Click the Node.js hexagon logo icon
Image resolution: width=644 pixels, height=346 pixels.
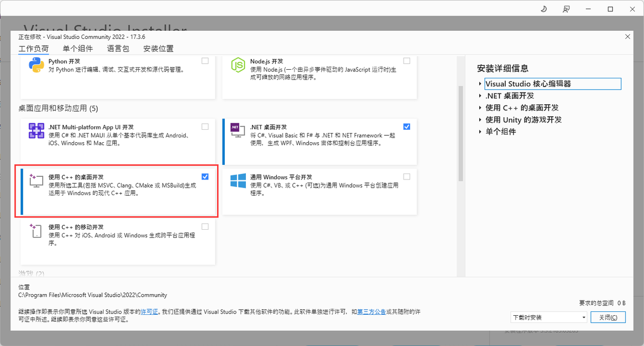click(x=238, y=65)
